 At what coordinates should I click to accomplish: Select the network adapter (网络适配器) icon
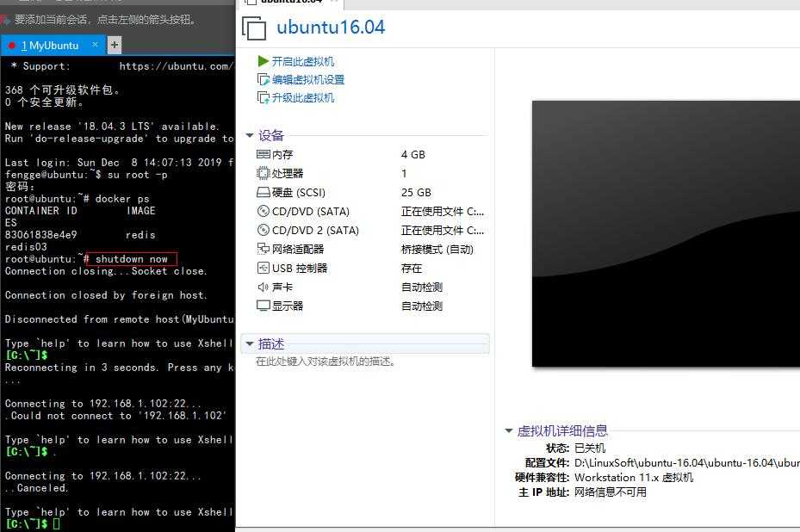[x=264, y=249]
